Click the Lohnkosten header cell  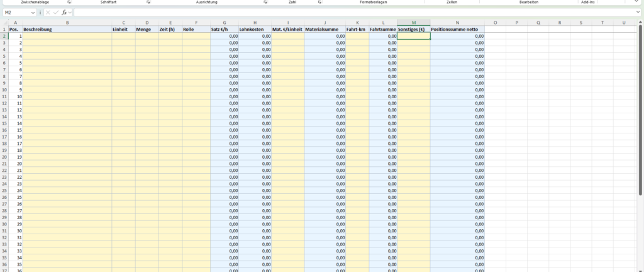pyautogui.click(x=255, y=30)
